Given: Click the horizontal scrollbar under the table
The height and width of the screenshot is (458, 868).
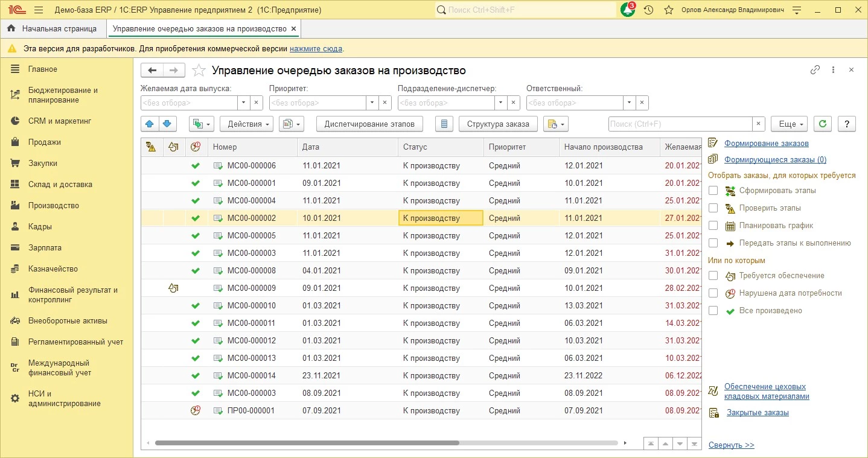Looking at the screenshot, I should [307, 443].
